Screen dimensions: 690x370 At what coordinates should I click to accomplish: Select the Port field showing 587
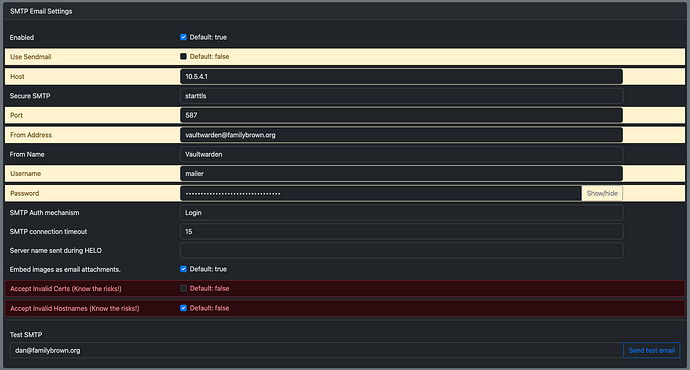pos(401,115)
